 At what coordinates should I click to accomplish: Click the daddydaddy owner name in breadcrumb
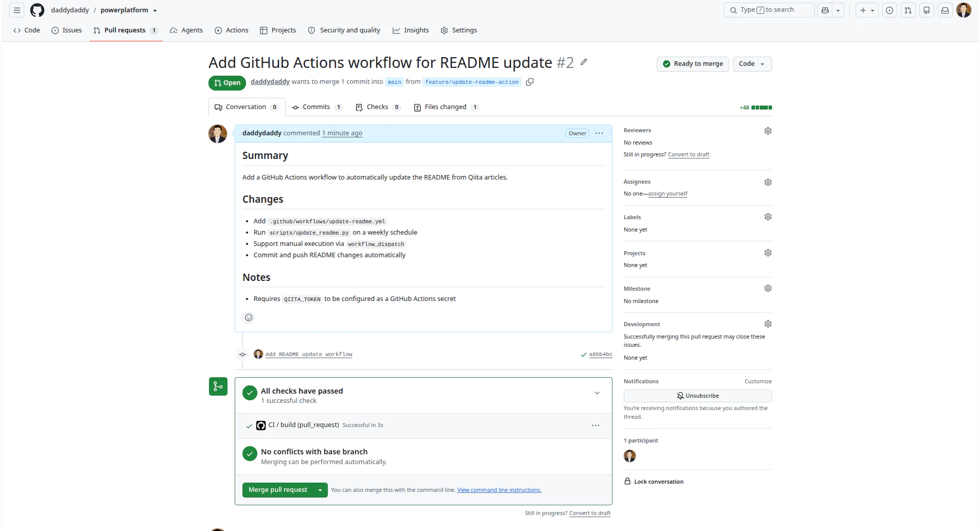point(70,10)
